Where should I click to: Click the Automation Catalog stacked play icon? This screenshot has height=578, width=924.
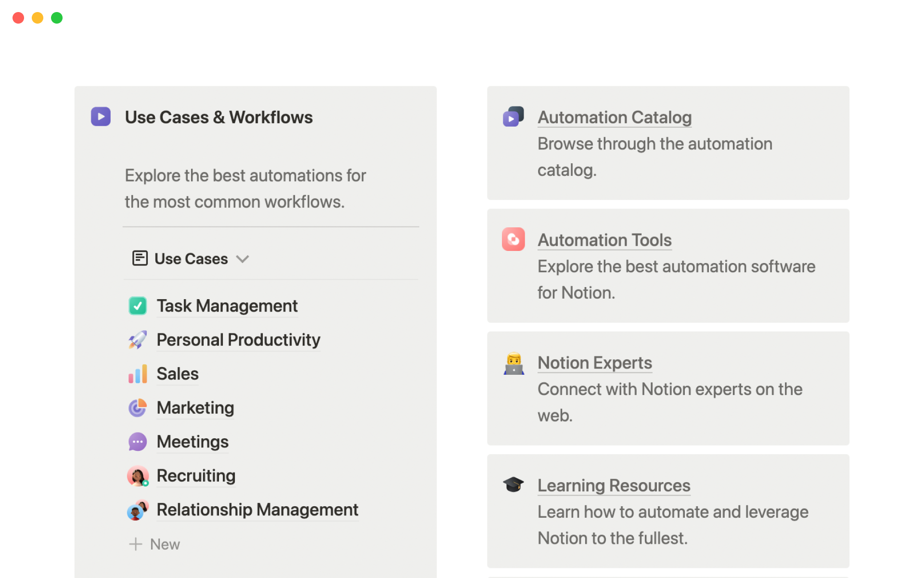[x=513, y=117]
